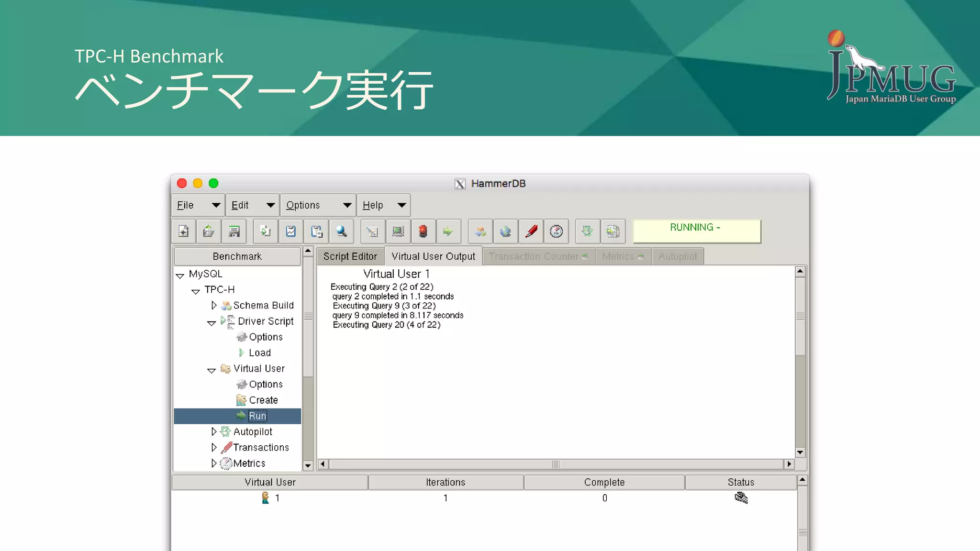The height and width of the screenshot is (551, 980).
Task: Click the Iterations column header
Action: pyautogui.click(x=445, y=482)
